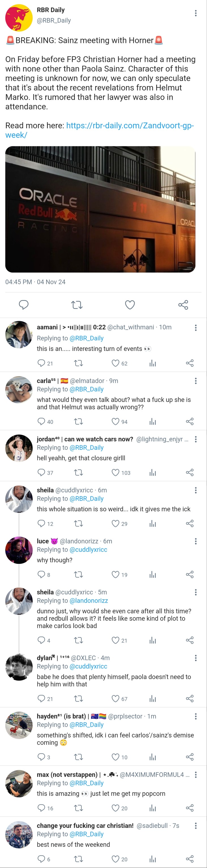Reply to luce's 'why though?' comment
The height and width of the screenshot is (868, 207).
tap(41, 574)
